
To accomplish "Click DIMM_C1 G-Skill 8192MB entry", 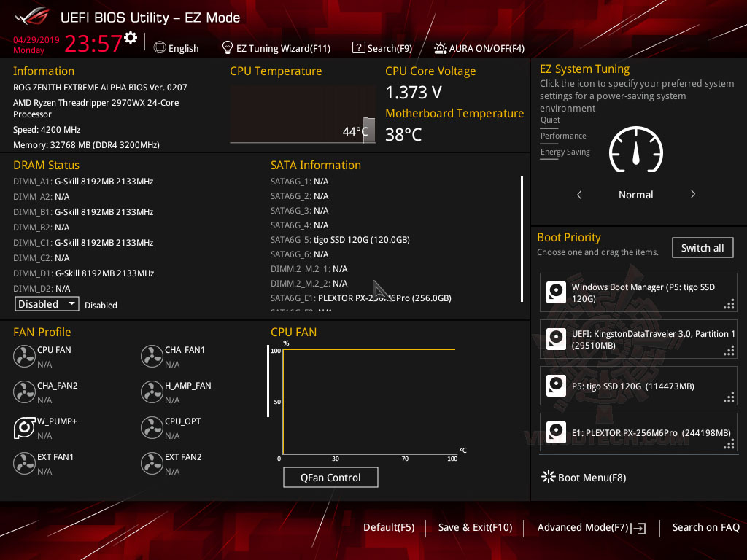I will 83,242.
